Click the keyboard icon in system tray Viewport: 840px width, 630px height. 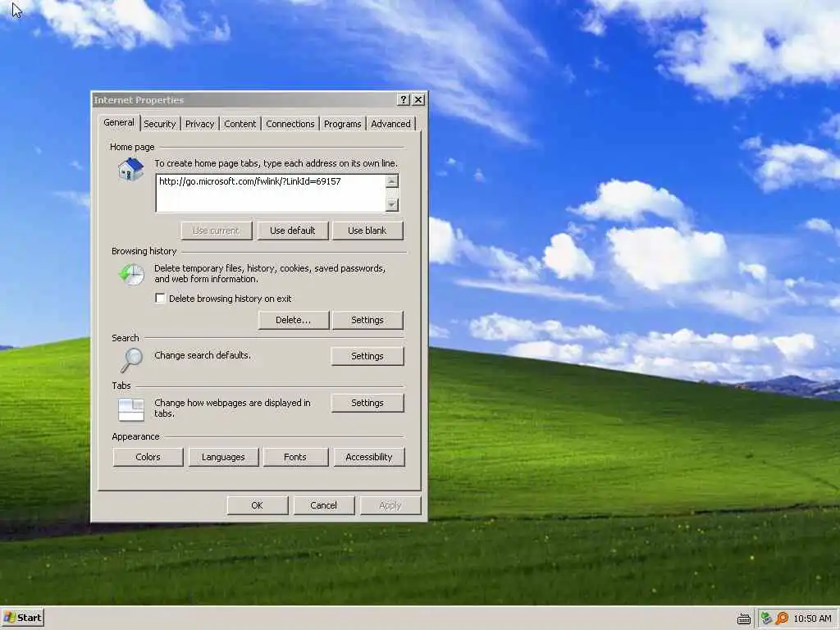pyautogui.click(x=743, y=619)
